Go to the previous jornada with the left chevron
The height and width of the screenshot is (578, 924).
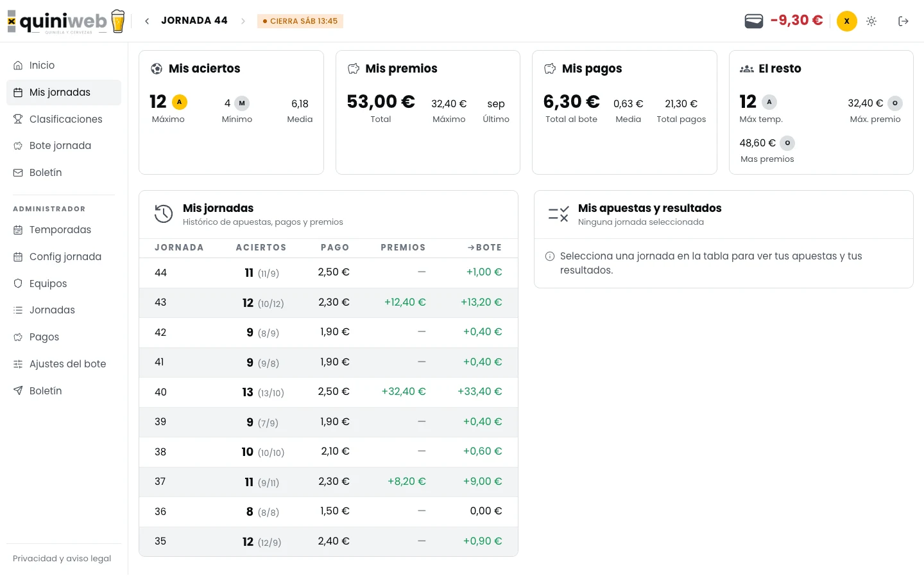pyautogui.click(x=147, y=21)
